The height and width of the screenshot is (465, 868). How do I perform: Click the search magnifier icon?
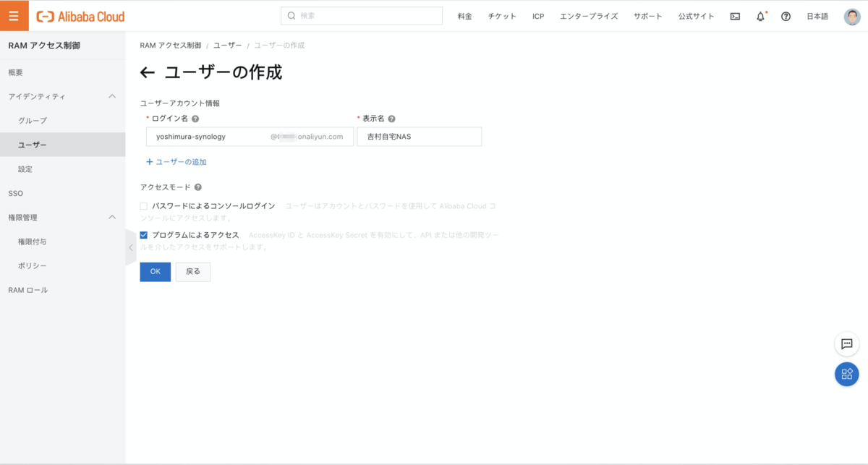point(292,16)
